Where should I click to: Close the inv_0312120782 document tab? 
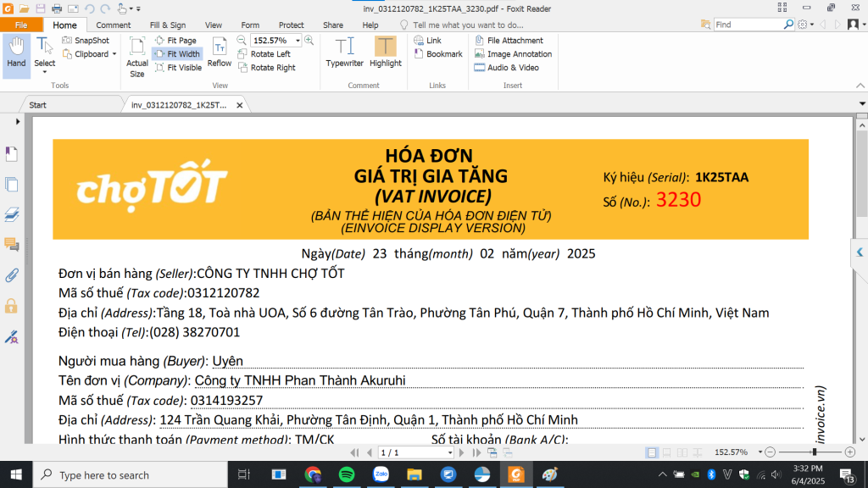tap(240, 104)
